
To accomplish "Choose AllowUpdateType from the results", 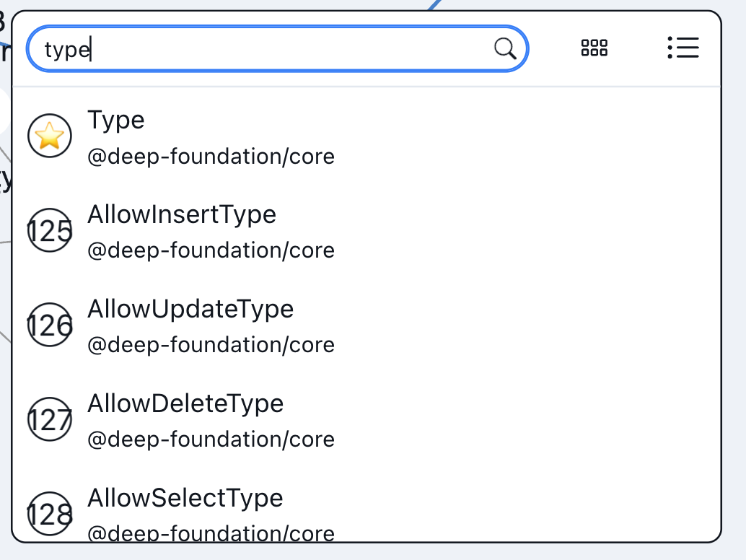I will [x=367, y=326].
